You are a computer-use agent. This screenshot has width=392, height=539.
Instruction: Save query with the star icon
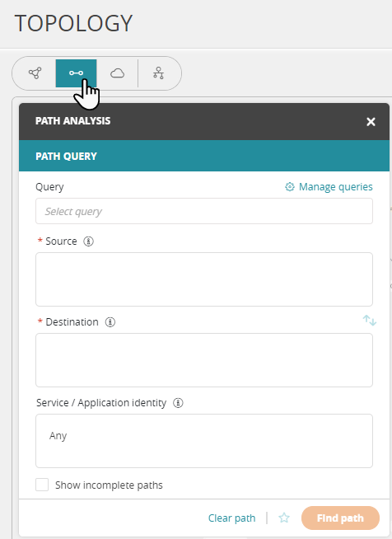tap(284, 518)
